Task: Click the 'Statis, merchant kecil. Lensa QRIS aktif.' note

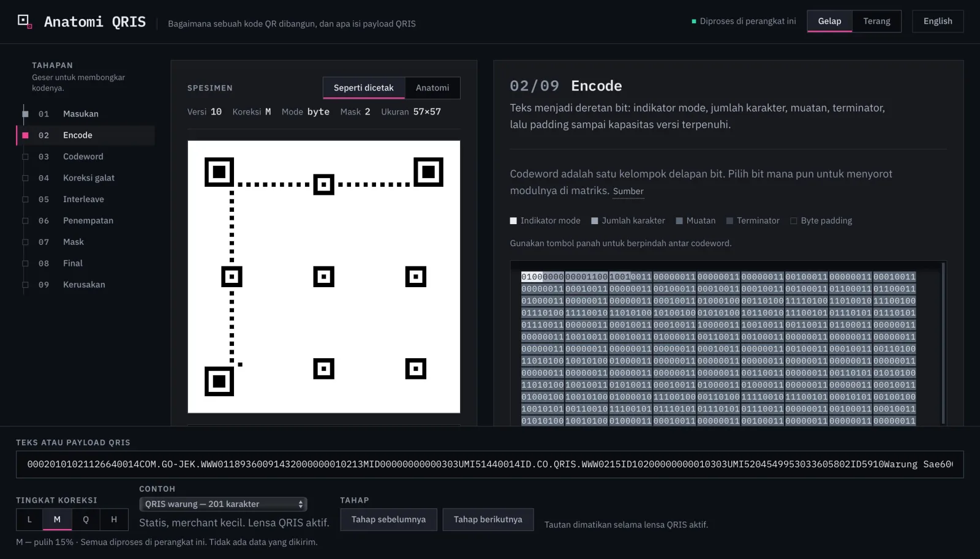Action: [x=234, y=523]
